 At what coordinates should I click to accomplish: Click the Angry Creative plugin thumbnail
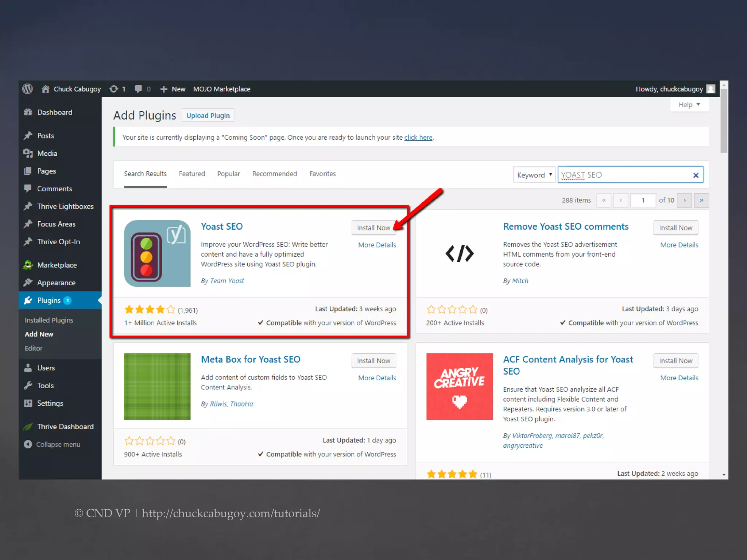click(x=460, y=386)
